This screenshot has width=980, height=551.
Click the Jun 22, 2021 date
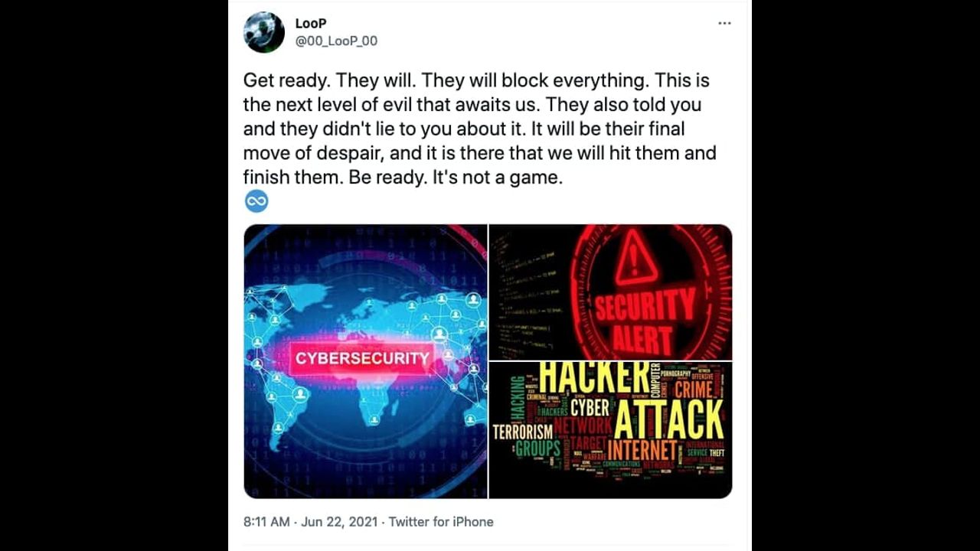(339, 522)
